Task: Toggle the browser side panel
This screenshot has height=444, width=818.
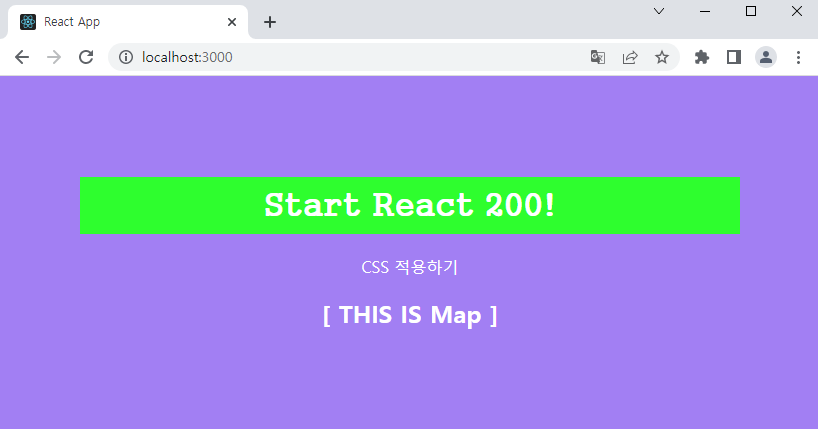Action: click(734, 57)
